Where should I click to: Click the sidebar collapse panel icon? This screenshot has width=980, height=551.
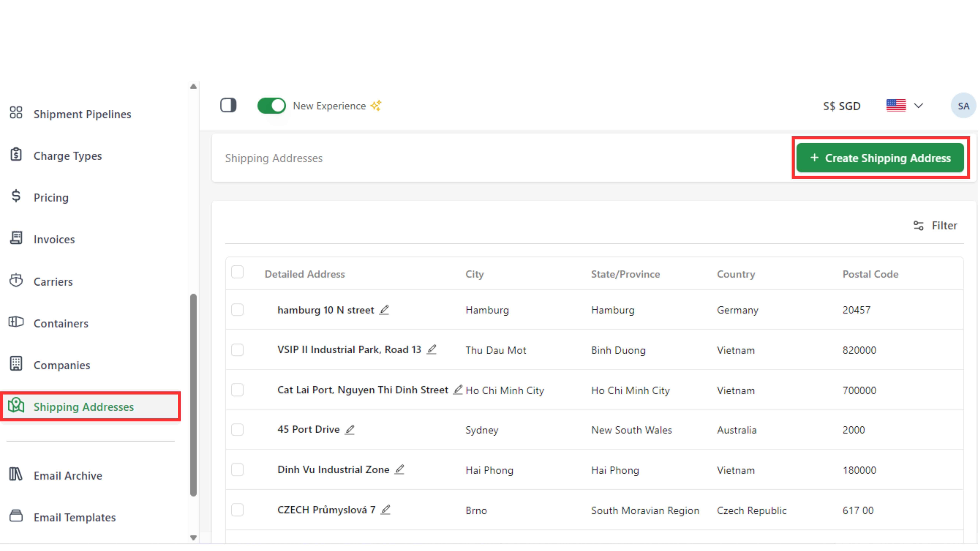(228, 105)
